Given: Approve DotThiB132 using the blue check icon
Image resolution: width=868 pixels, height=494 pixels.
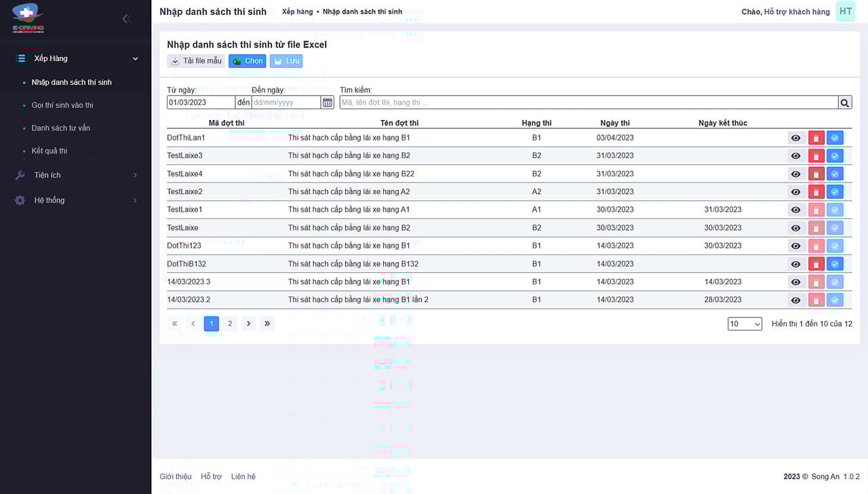Looking at the screenshot, I should pyautogui.click(x=835, y=264).
